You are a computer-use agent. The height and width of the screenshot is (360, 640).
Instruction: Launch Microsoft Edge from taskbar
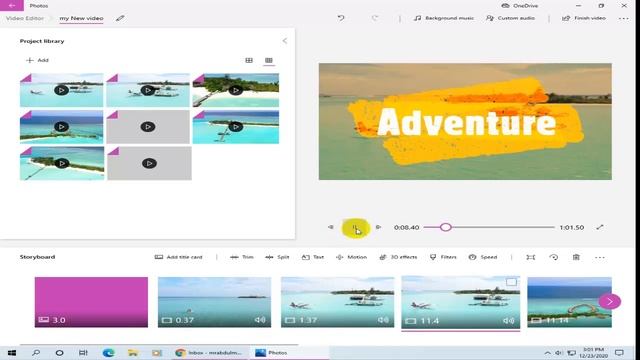pos(108,353)
